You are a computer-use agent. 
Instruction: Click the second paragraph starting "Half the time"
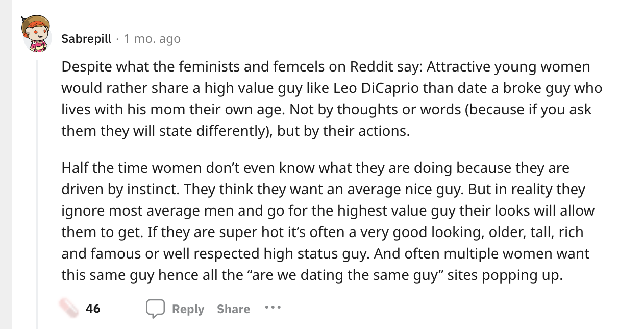point(328,221)
